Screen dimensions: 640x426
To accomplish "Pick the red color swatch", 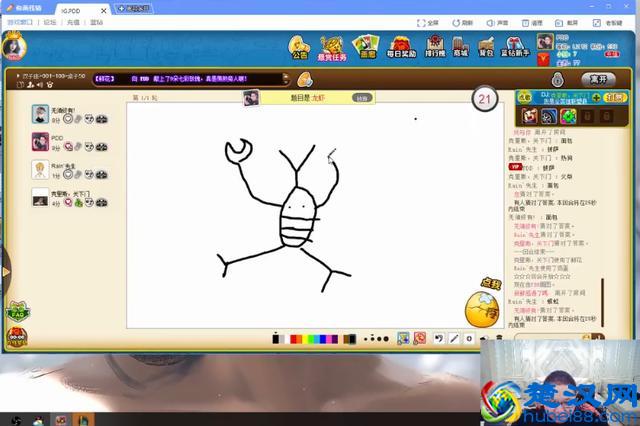I will point(295,339).
